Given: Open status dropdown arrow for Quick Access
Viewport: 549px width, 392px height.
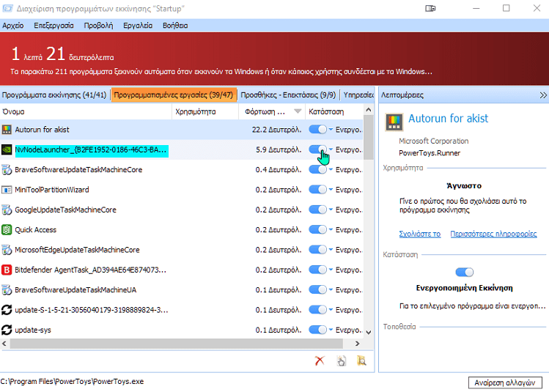Looking at the screenshot, I should (x=331, y=229).
